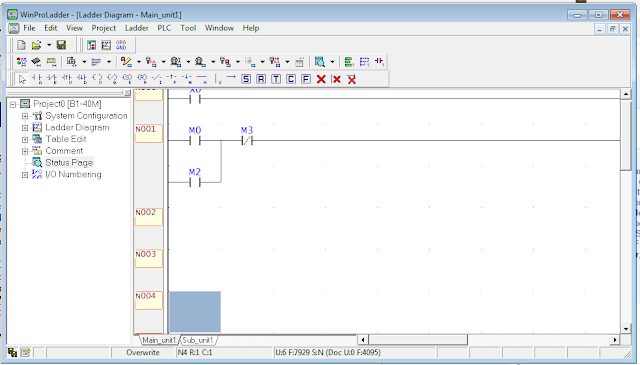Select the output coil tool
Image resolution: width=640 pixels, height=365 pixels.
(97, 79)
